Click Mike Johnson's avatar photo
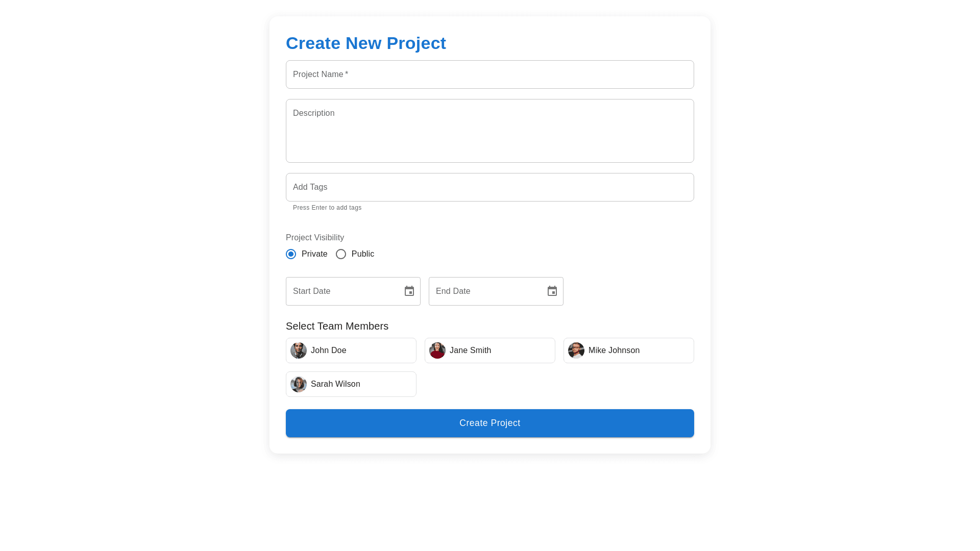Viewport: 980px width, 551px height. pyautogui.click(x=576, y=350)
